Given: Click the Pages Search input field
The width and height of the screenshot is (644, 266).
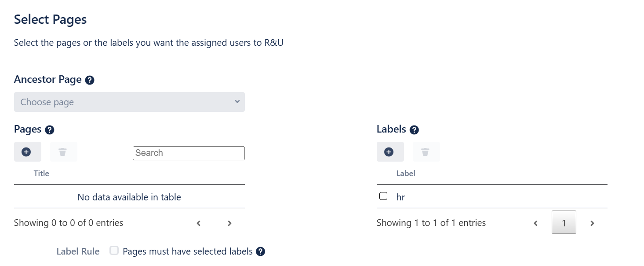Looking at the screenshot, I should (x=189, y=153).
